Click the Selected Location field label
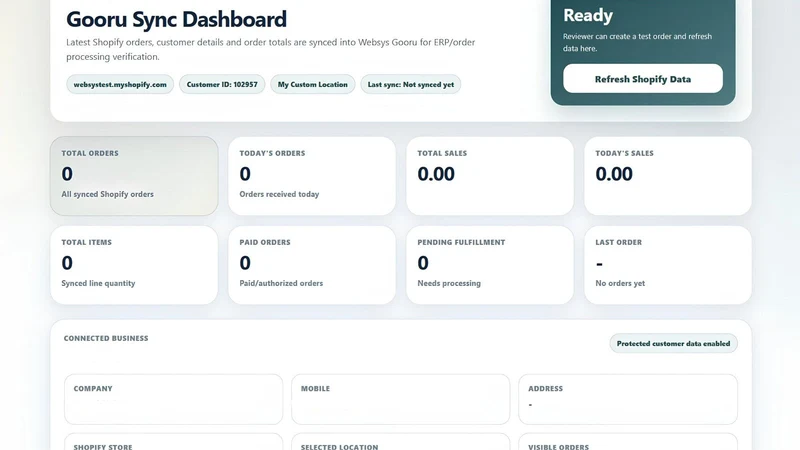Image resolution: width=800 pixels, height=450 pixels. coord(340,446)
